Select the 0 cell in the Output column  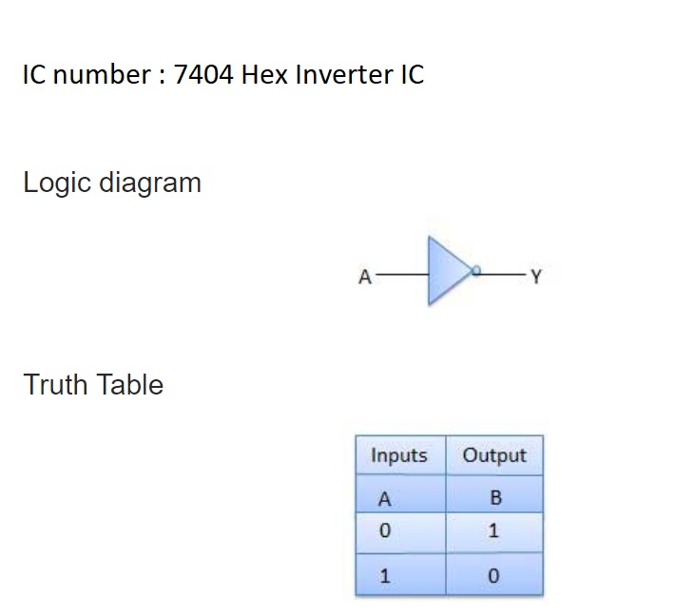pyautogui.click(x=493, y=575)
